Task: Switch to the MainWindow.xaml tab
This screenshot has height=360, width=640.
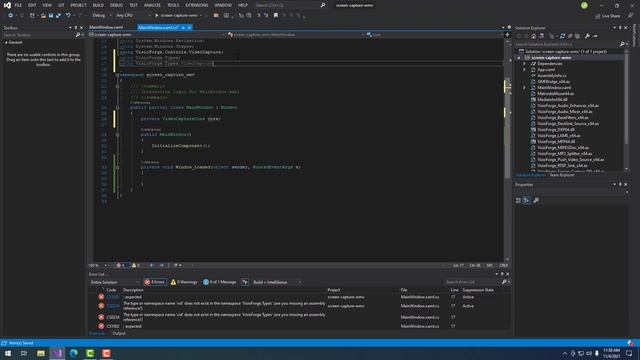Action: [x=106, y=27]
